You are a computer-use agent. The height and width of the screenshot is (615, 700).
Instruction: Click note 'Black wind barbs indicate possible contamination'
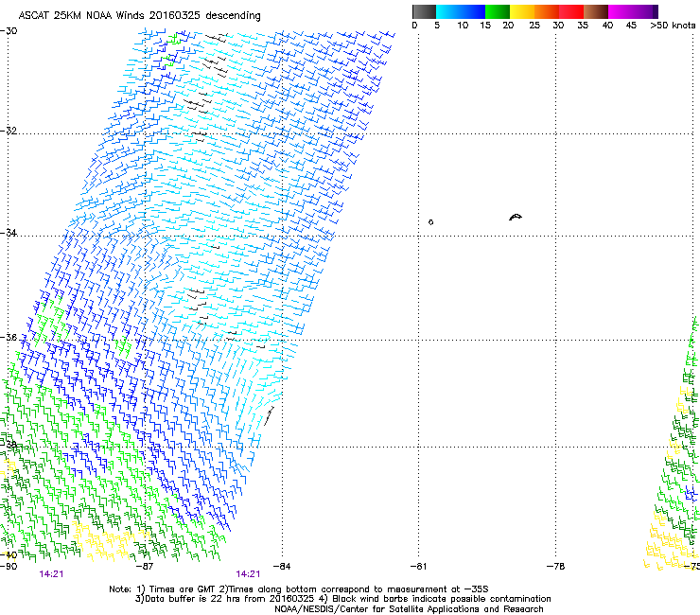pyautogui.click(x=442, y=599)
